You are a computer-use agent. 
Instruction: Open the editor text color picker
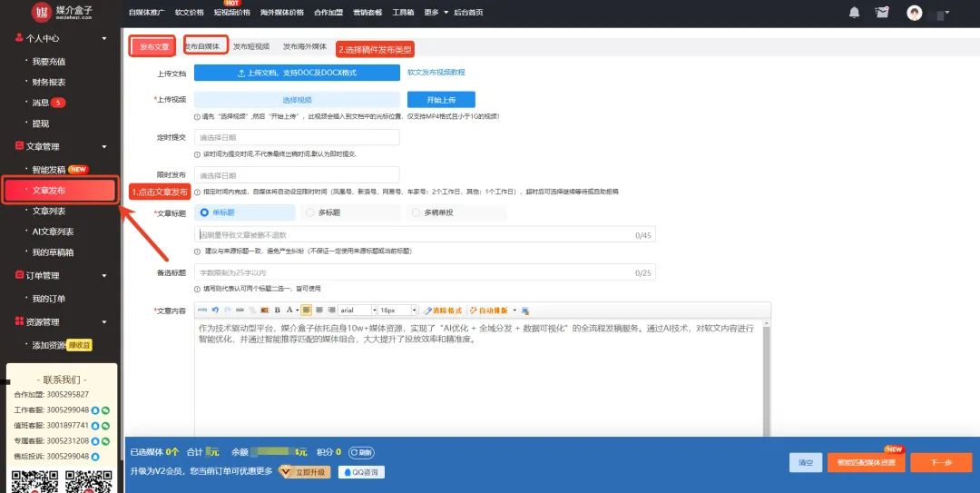(289, 310)
